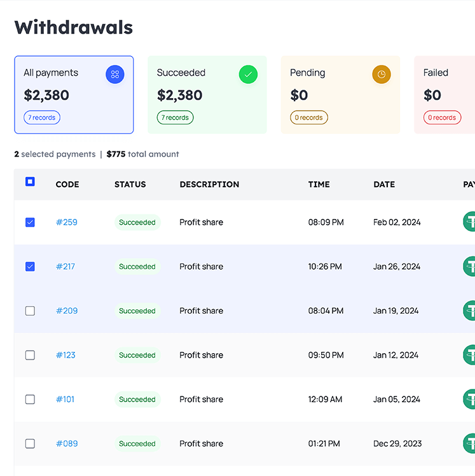Uncheck the checkbox for withdrawal #259
This screenshot has width=475, height=476.
(30, 222)
